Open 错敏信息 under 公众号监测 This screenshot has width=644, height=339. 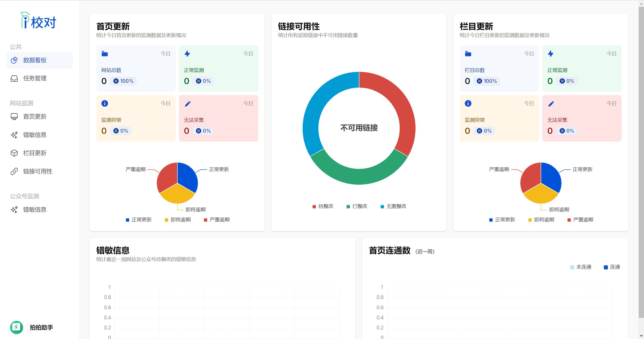pyautogui.click(x=40, y=210)
